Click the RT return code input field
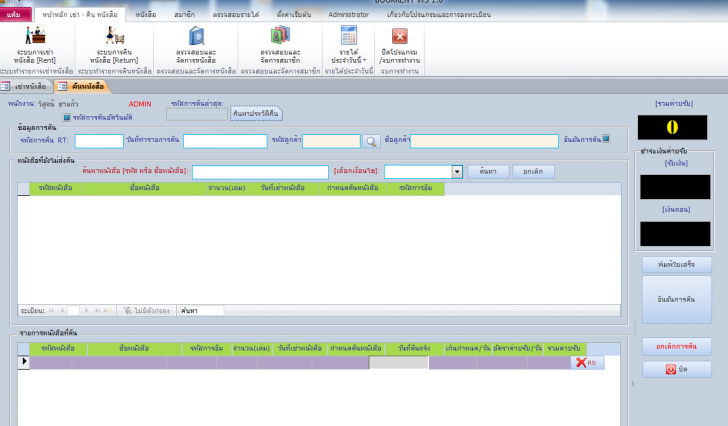 99,141
